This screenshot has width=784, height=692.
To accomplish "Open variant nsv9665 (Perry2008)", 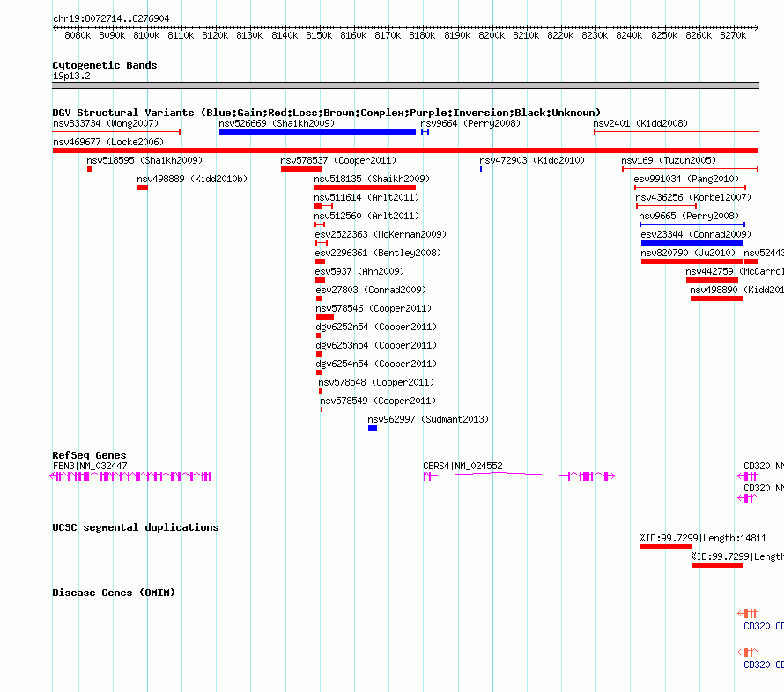I will coord(689,216).
